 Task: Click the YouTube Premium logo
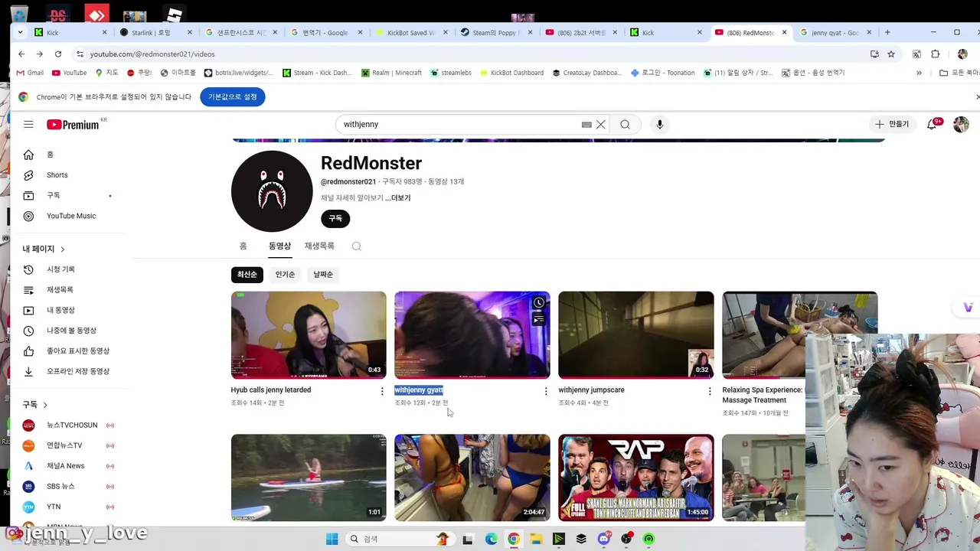coord(73,125)
